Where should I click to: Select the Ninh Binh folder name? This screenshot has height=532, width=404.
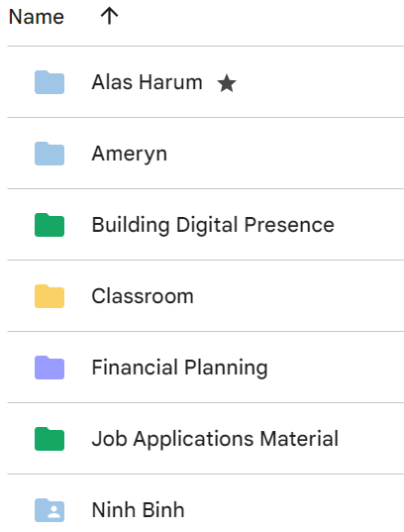pos(139,510)
